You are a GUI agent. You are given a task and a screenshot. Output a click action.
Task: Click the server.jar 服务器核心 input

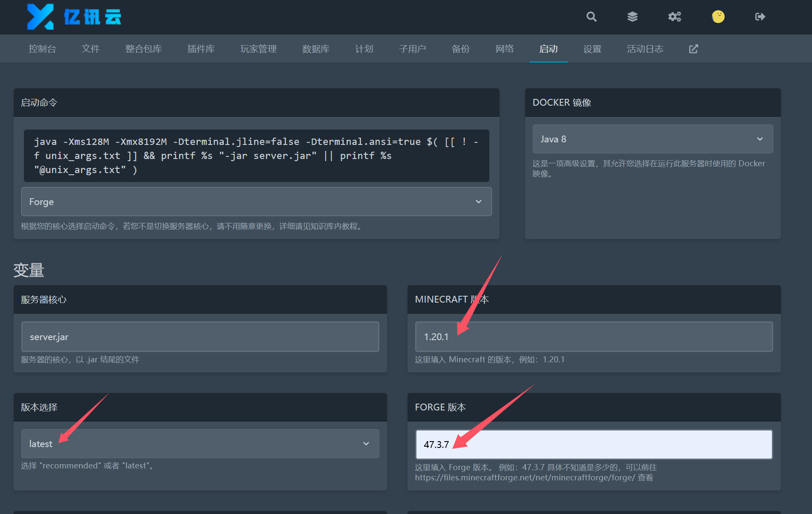coord(200,337)
